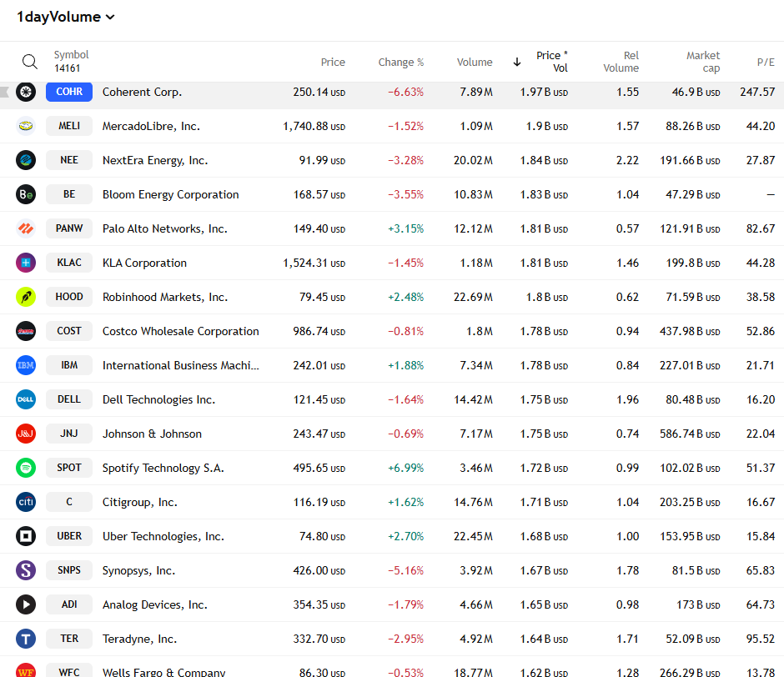Click KLA market cap 199.8 B USD
784x677 pixels.
(693, 263)
